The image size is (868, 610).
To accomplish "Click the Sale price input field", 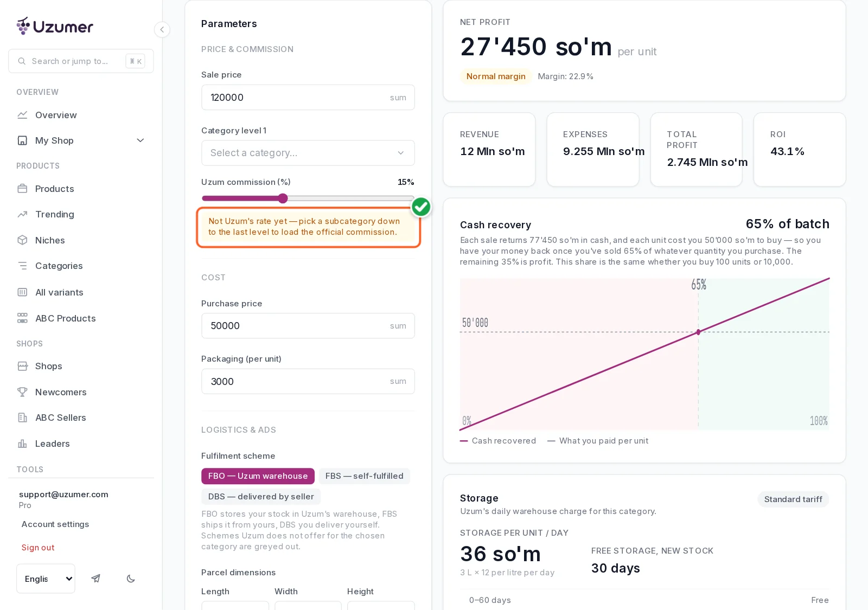I will point(308,98).
